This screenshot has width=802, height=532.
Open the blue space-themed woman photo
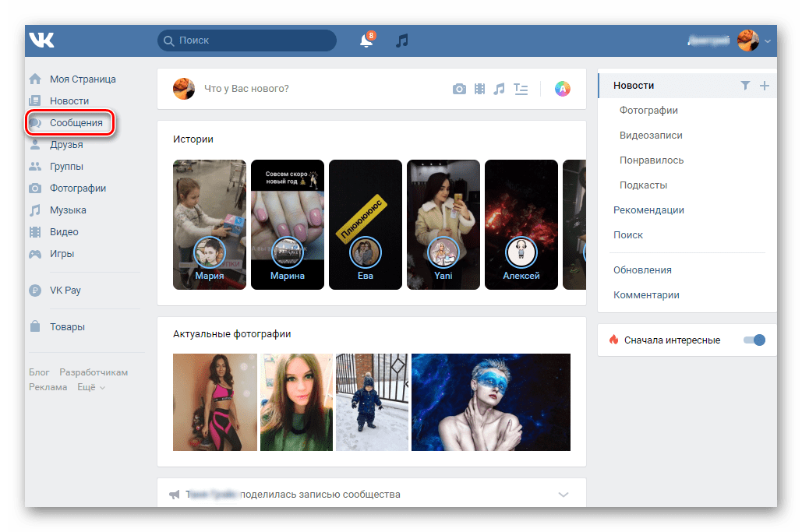(491, 402)
